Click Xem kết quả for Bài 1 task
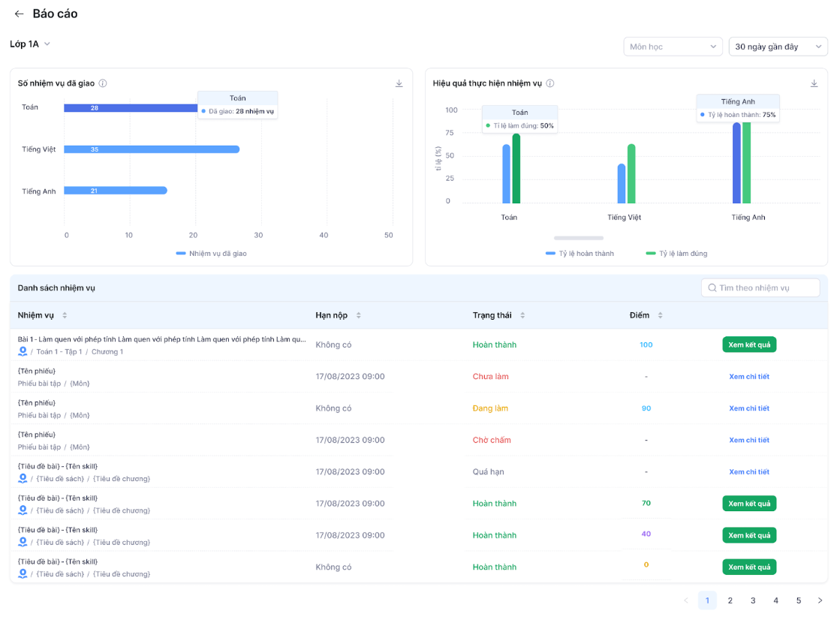Image resolution: width=840 pixels, height=617 pixels. tap(749, 345)
